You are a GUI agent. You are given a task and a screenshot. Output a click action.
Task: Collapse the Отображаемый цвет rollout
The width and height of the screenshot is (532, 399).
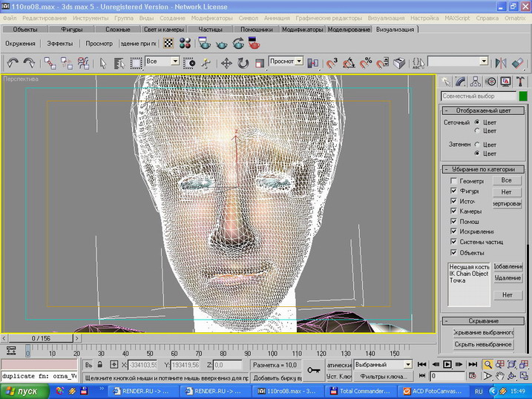coord(483,111)
